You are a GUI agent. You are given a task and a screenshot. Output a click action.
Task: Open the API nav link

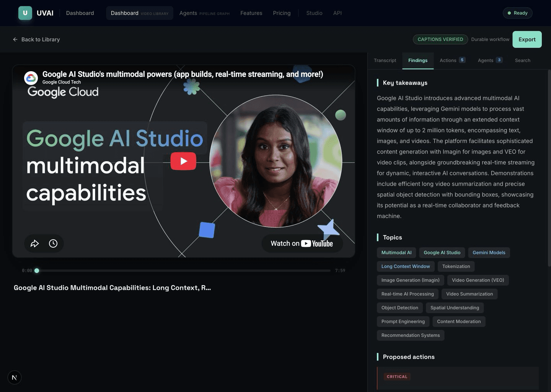pos(337,13)
